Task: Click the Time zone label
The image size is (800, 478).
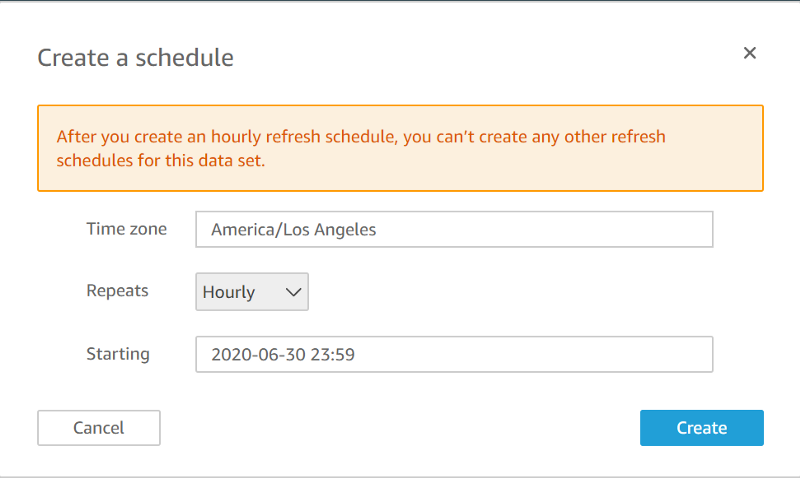Action: pyautogui.click(x=127, y=229)
